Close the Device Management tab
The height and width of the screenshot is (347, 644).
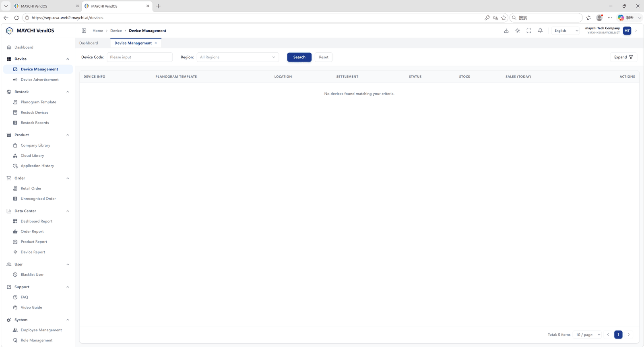(x=156, y=43)
